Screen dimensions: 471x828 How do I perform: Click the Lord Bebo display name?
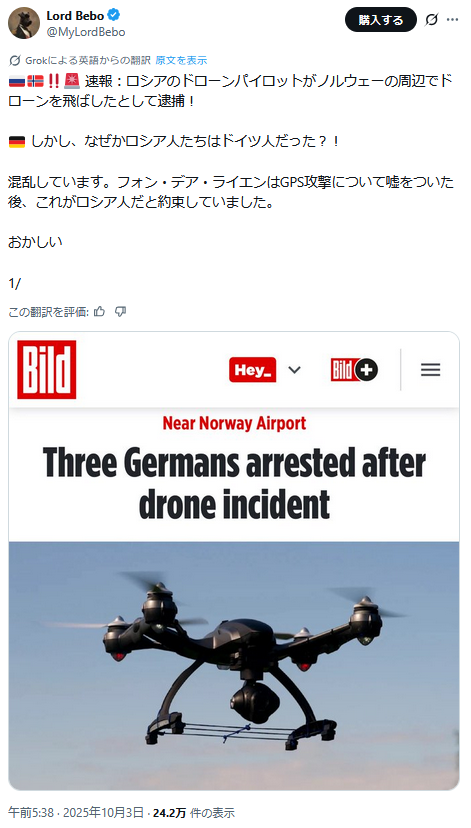coord(75,16)
